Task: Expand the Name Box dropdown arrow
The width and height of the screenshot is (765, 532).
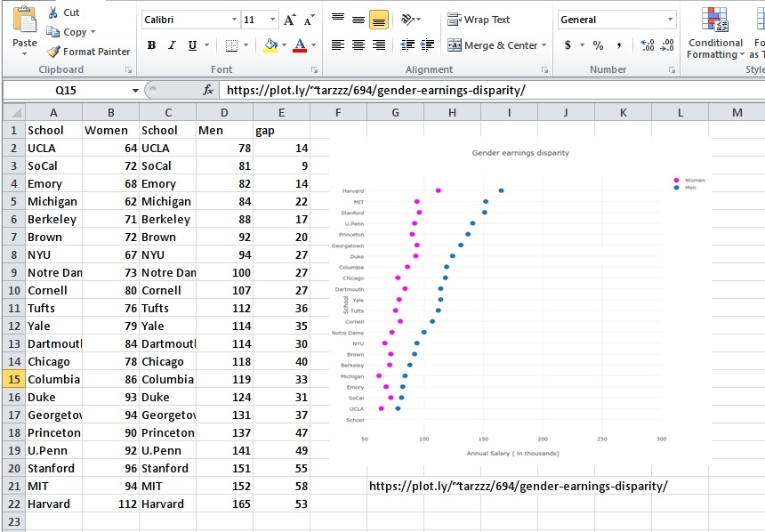Action: (135, 90)
